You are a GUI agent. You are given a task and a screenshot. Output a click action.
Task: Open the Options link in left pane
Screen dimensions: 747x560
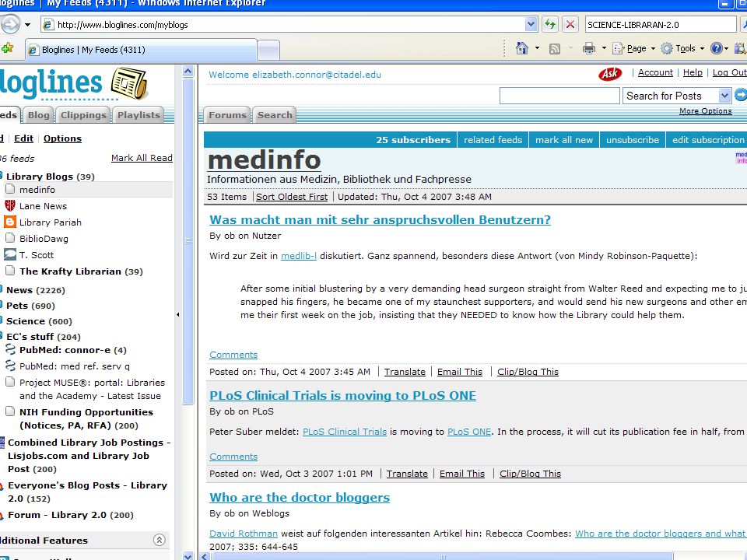coord(62,138)
